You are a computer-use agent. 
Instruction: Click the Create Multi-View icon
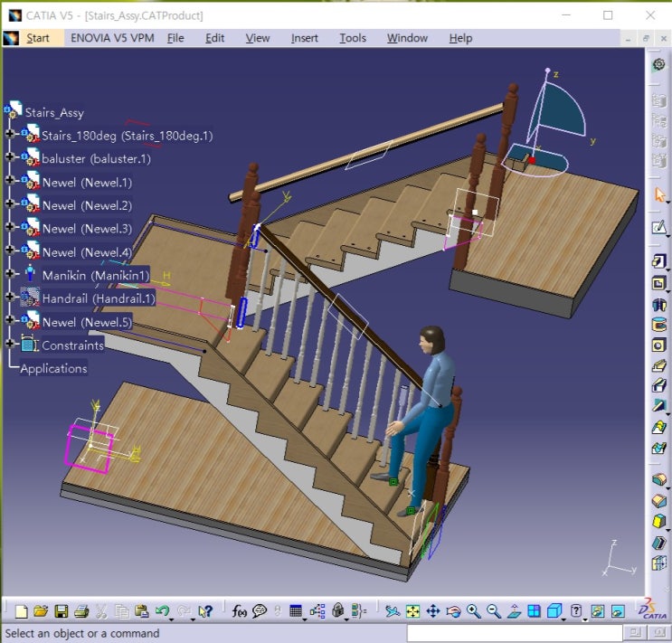point(534,610)
